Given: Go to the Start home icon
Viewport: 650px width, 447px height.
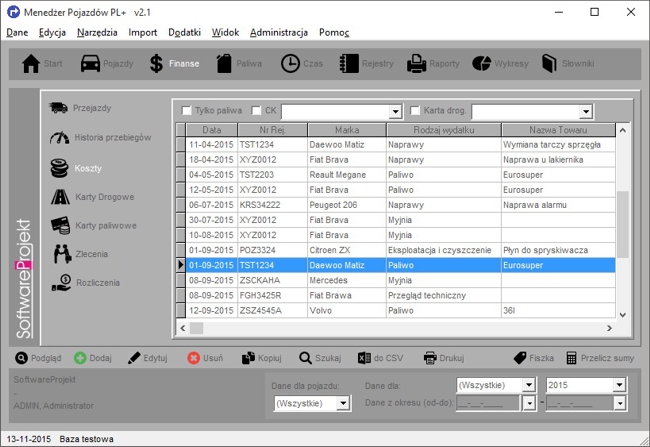Looking at the screenshot, I should [31, 64].
